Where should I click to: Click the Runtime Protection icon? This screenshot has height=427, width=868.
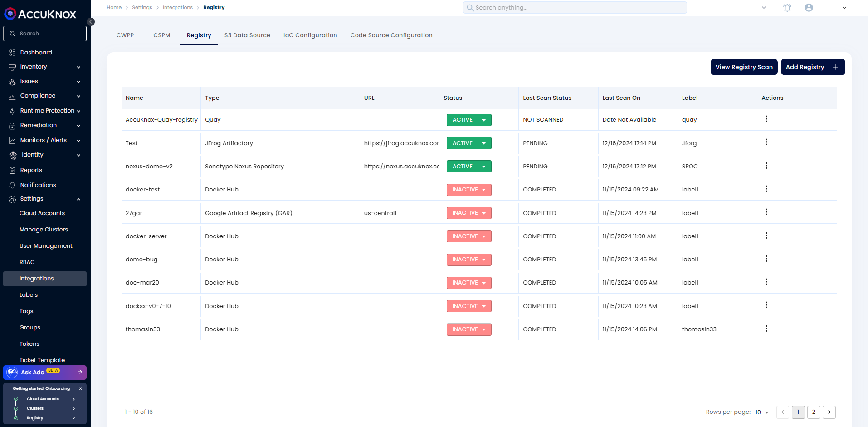pos(12,111)
